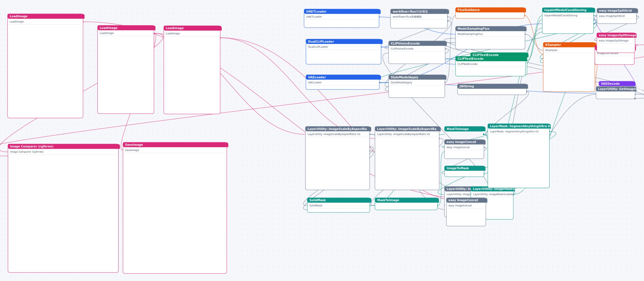The height and width of the screenshot is (281, 644).
Task: Click the LayerMask: SegmentAnythingUltra V2 title bar
Action: click(519, 126)
